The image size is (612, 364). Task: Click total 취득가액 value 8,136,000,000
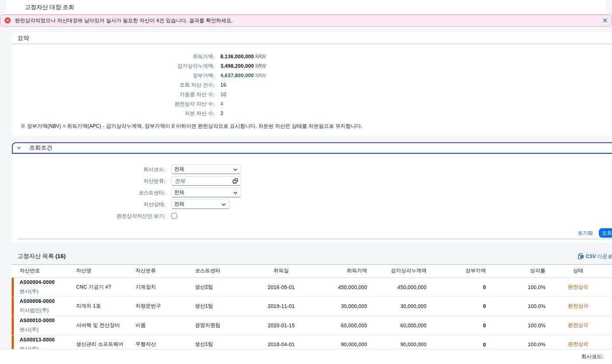point(237,57)
